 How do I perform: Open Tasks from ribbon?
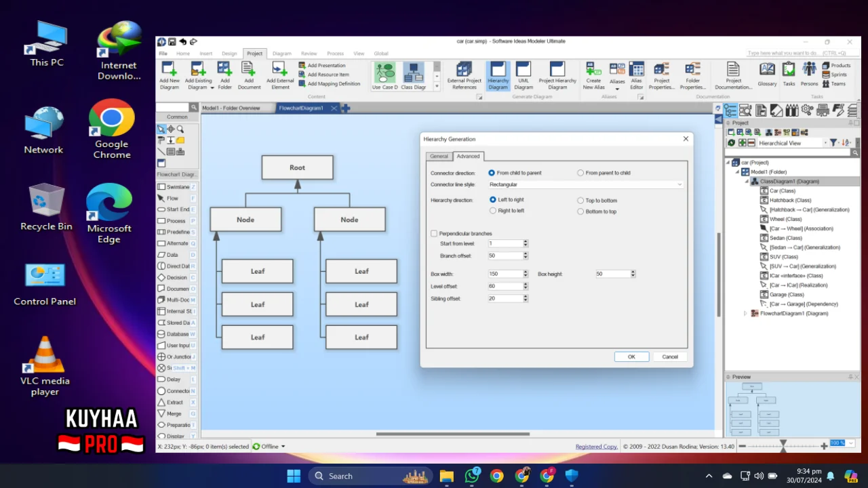coord(789,74)
